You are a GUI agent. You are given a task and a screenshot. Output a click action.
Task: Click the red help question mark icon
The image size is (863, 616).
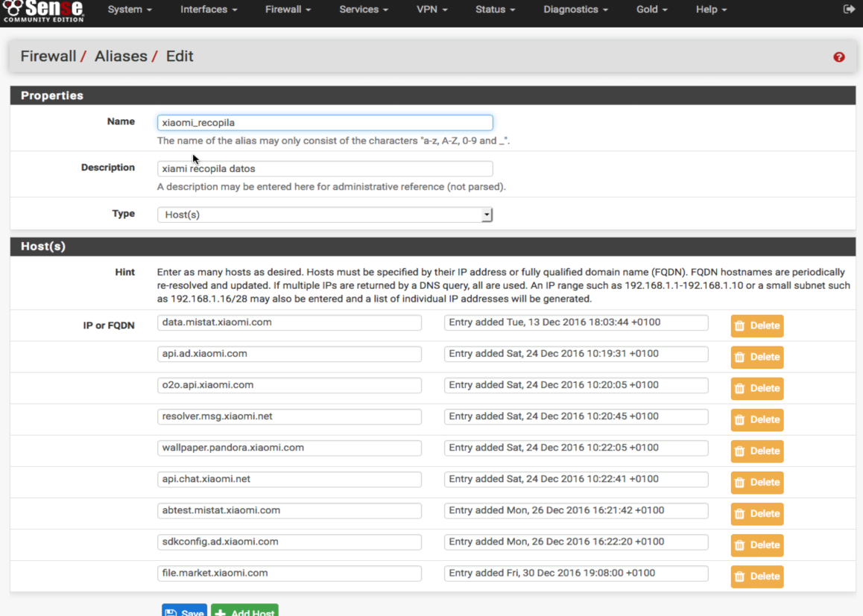(x=839, y=57)
